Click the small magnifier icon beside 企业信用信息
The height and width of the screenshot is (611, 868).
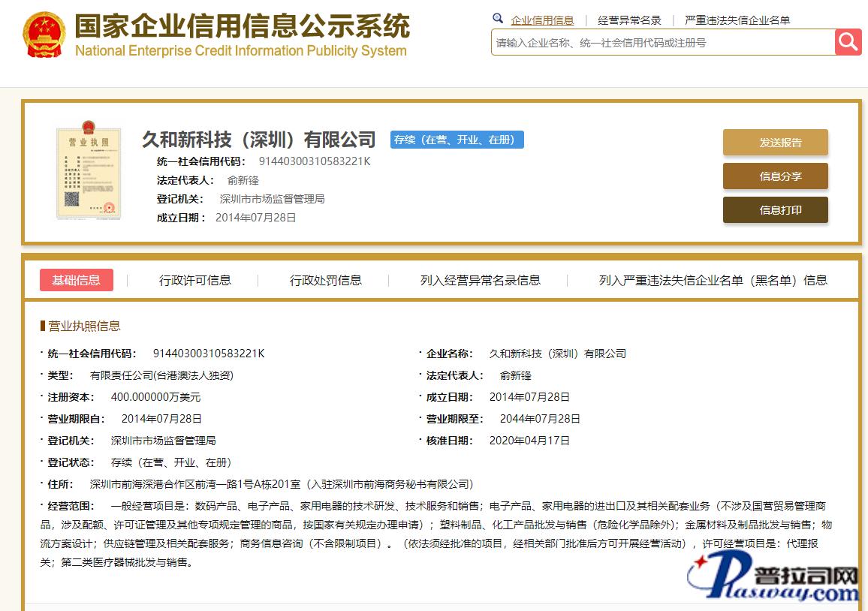pyautogui.click(x=498, y=20)
